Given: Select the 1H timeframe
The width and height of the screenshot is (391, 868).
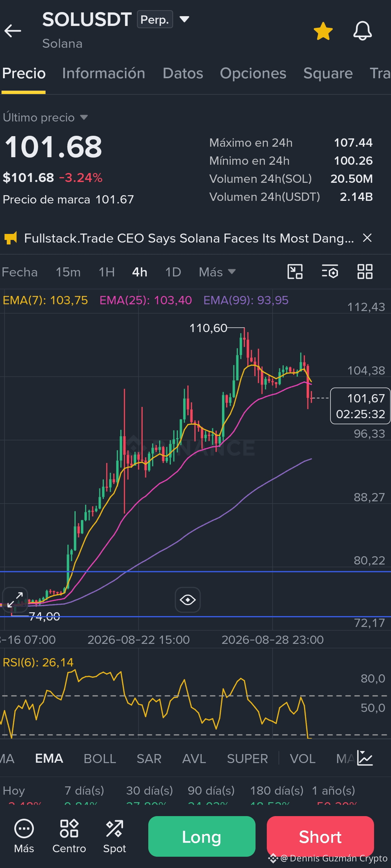Looking at the screenshot, I should (x=106, y=272).
